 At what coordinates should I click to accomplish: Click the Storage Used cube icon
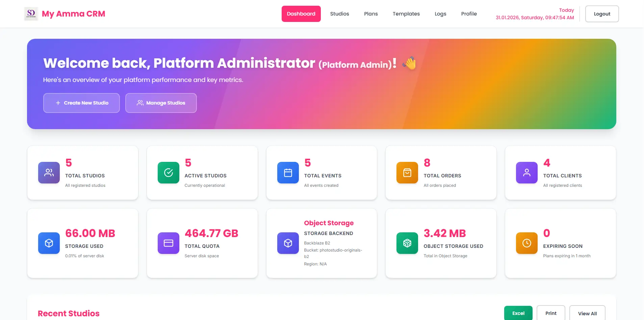point(48,243)
